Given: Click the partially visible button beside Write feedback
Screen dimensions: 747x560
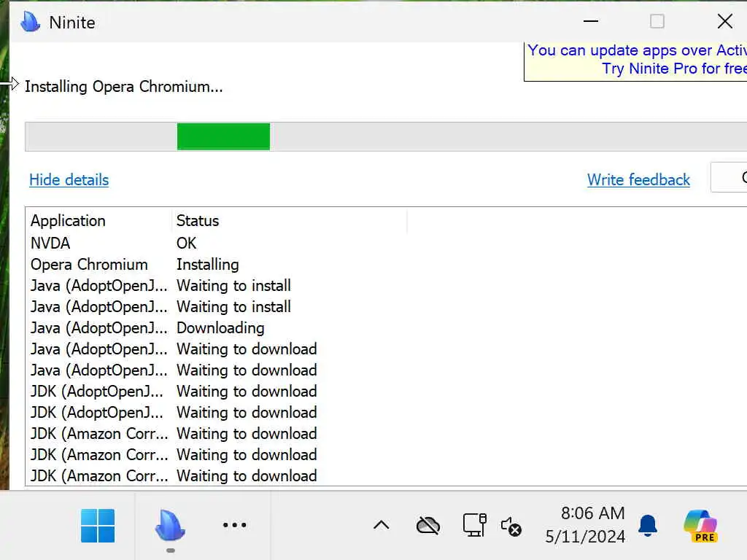Looking at the screenshot, I should (729, 177).
